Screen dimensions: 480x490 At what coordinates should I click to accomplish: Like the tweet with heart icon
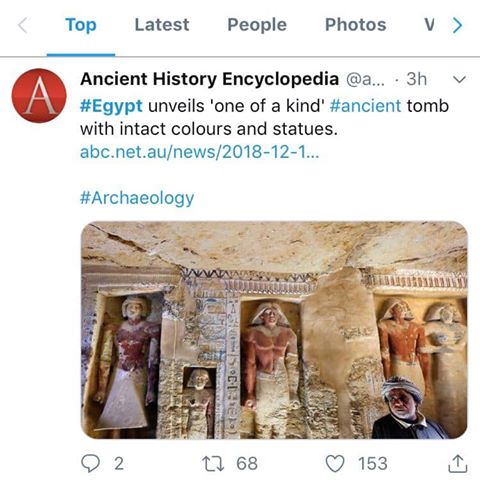[335, 464]
